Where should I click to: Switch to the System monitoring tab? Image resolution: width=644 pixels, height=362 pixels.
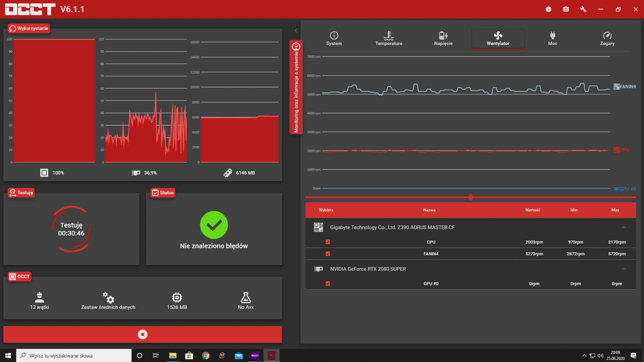pyautogui.click(x=334, y=39)
